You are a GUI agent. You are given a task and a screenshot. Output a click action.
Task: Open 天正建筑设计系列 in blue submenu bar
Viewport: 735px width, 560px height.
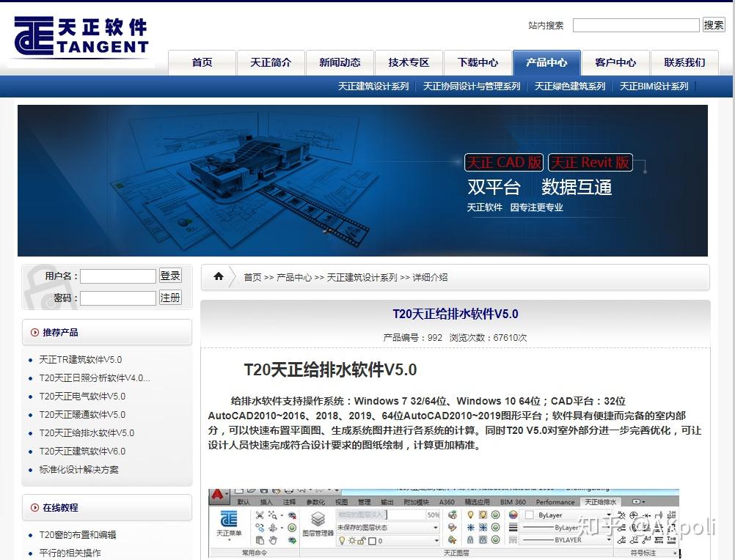tap(373, 86)
